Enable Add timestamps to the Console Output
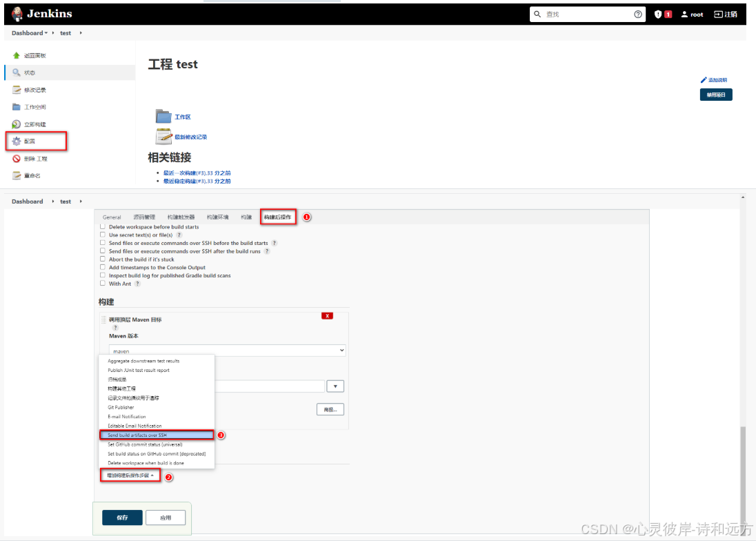 click(103, 267)
